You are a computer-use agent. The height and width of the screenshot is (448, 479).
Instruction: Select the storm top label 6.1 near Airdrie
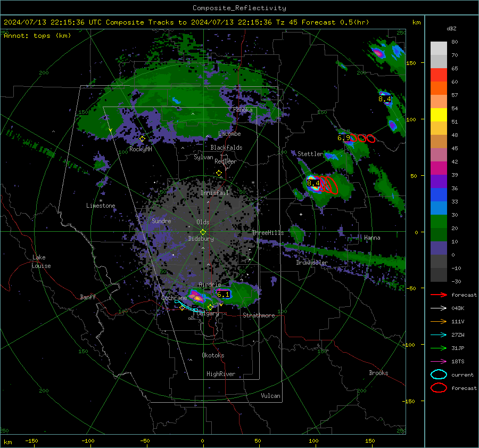[223, 295]
